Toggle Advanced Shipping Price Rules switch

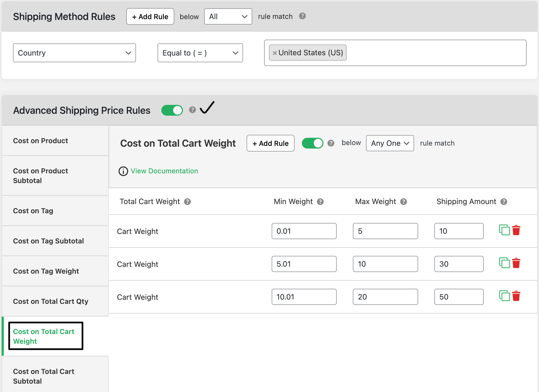pyautogui.click(x=172, y=110)
